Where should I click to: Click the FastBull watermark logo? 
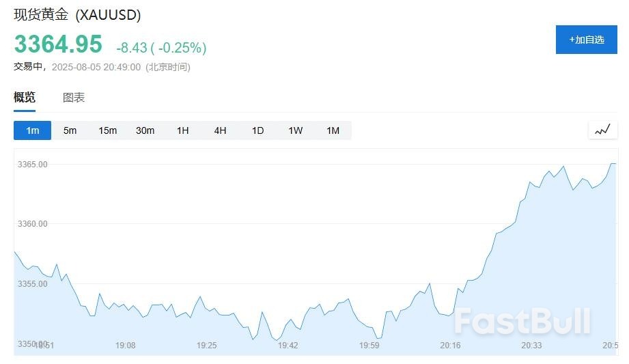click(x=522, y=321)
